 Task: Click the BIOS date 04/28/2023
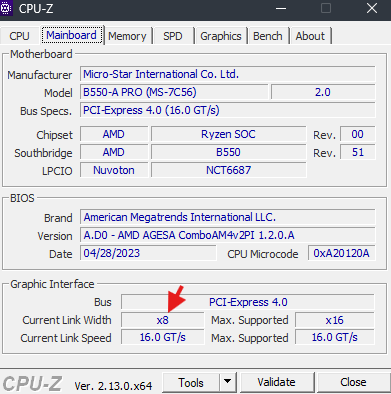pos(148,253)
